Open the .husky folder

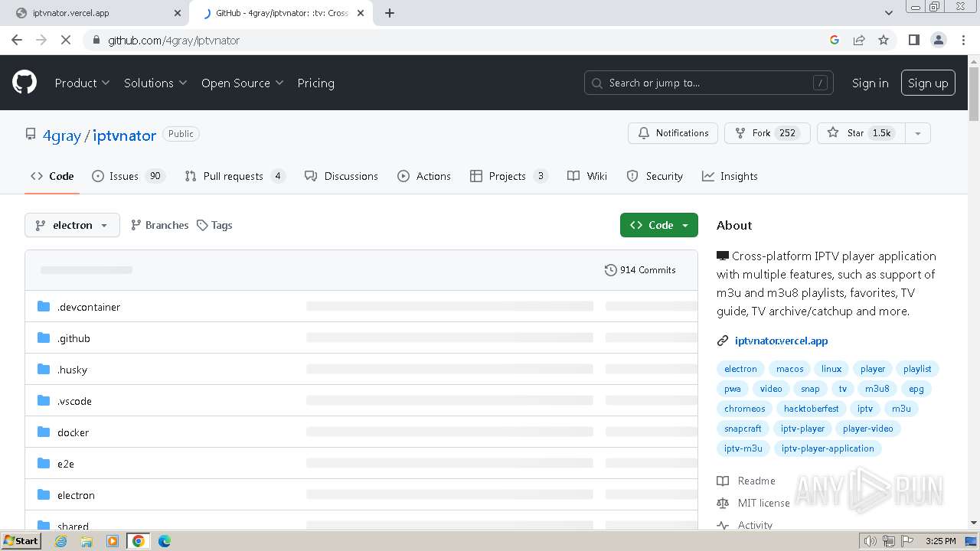pos(72,370)
